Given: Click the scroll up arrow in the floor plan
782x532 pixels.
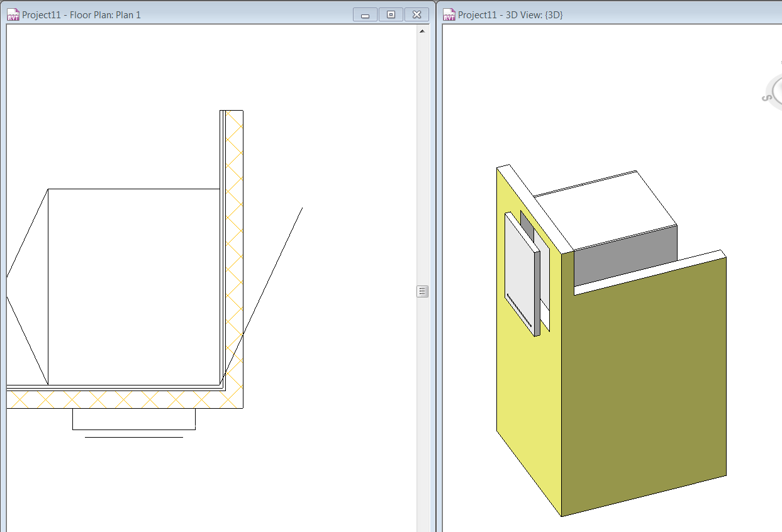Looking at the screenshot, I should pyautogui.click(x=422, y=31).
